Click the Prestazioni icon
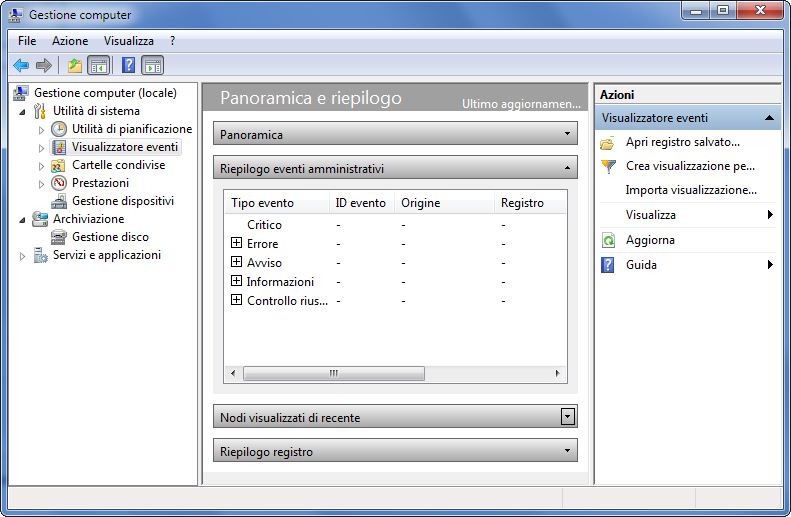Viewport: 791px width, 517px height. tap(59, 183)
